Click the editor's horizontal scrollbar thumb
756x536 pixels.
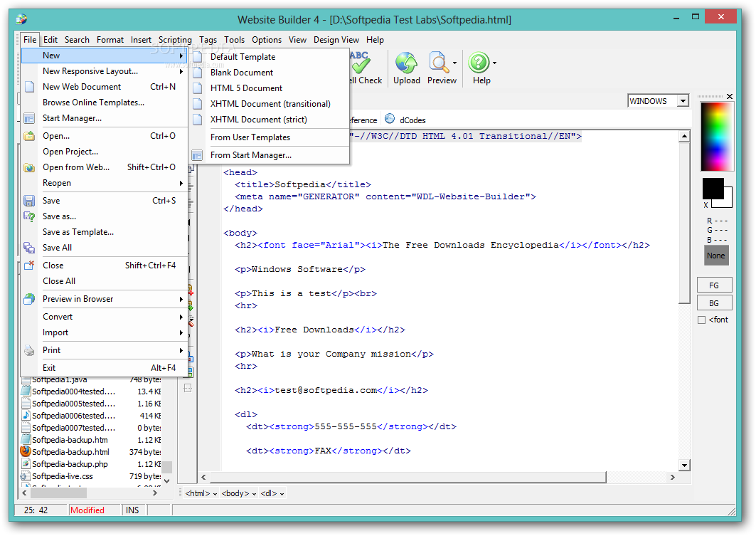[408, 477]
